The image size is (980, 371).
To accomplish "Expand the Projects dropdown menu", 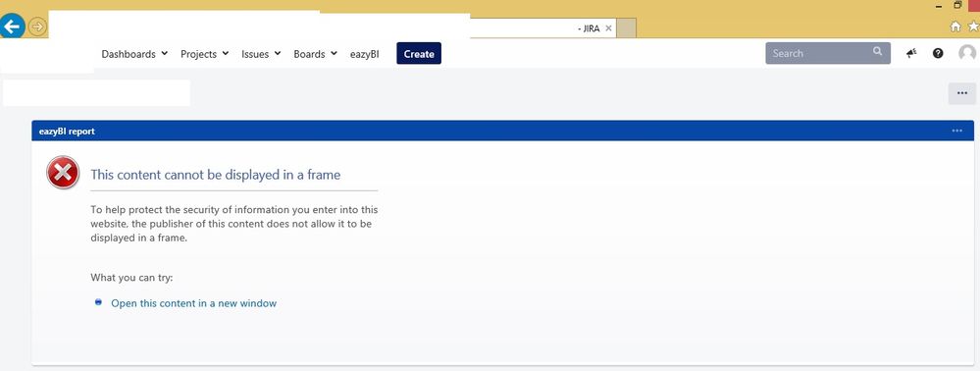I will coord(204,54).
